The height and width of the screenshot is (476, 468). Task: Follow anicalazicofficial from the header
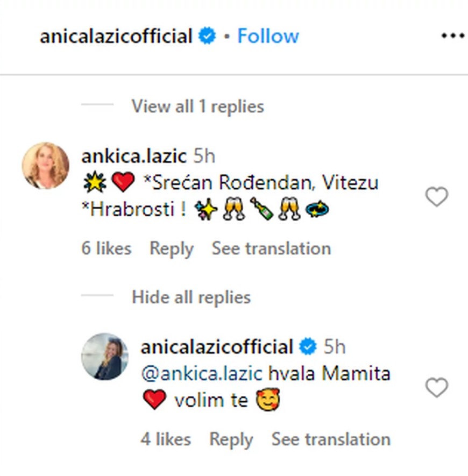coord(268,37)
